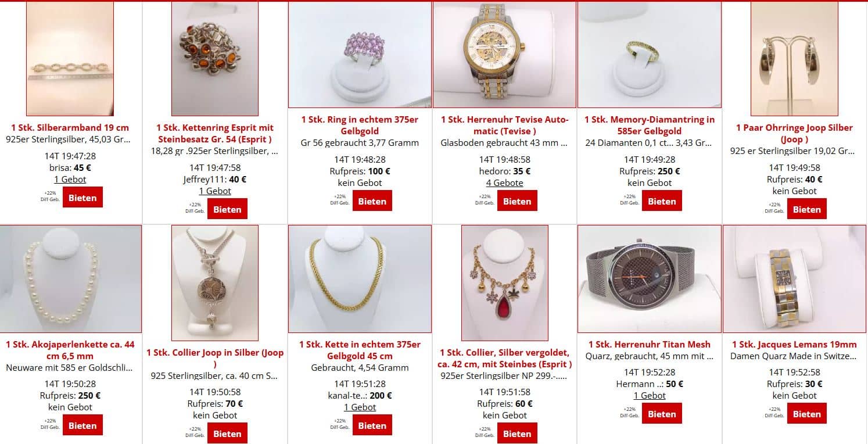The width and height of the screenshot is (868, 444).
Task: Open the Esprit Kettenring thumbnail image
Action: point(215,59)
